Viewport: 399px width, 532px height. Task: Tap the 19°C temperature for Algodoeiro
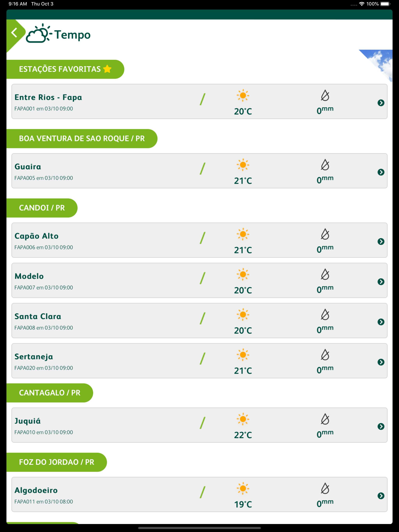click(x=243, y=505)
